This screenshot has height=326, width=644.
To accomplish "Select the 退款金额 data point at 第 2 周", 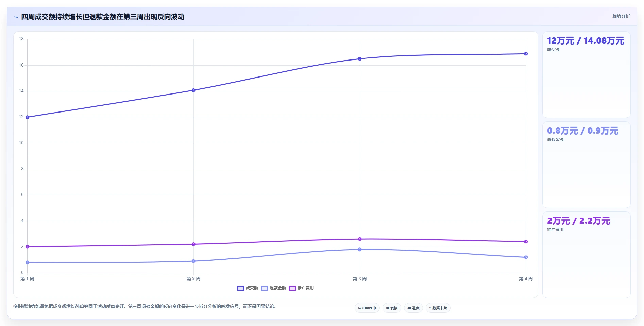I will (193, 261).
